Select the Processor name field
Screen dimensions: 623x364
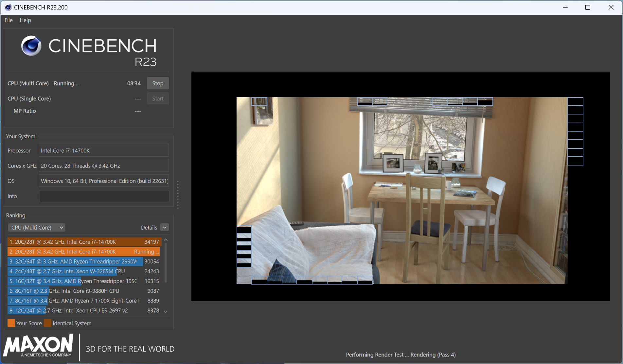[x=104, y=150]
